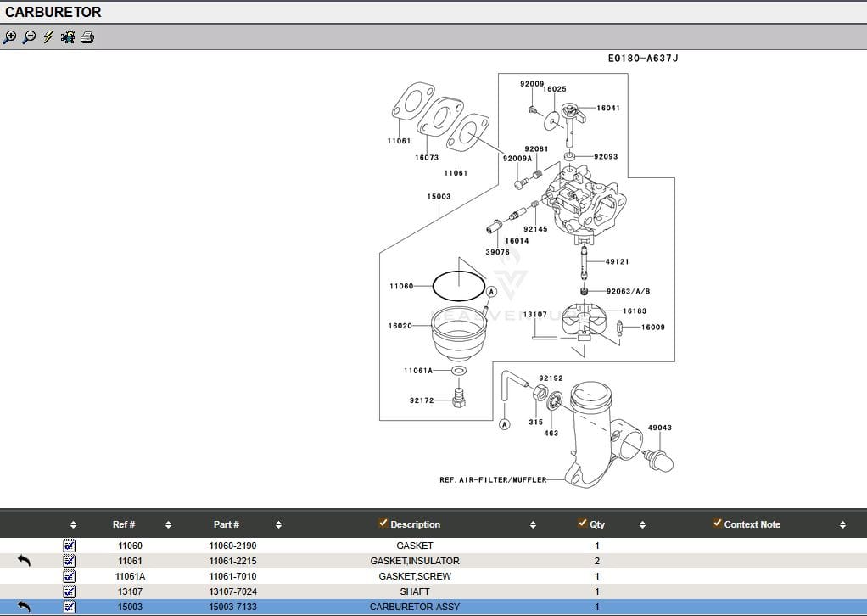
Task: Click the checklist icon for shaft 13107
Action: point(70,591)
